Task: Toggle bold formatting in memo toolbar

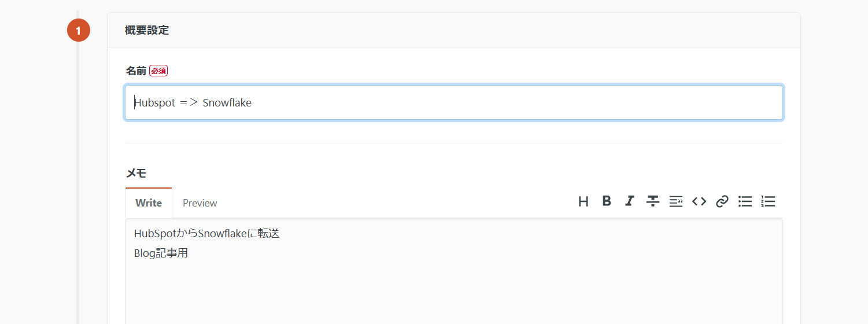Action: 607,201
